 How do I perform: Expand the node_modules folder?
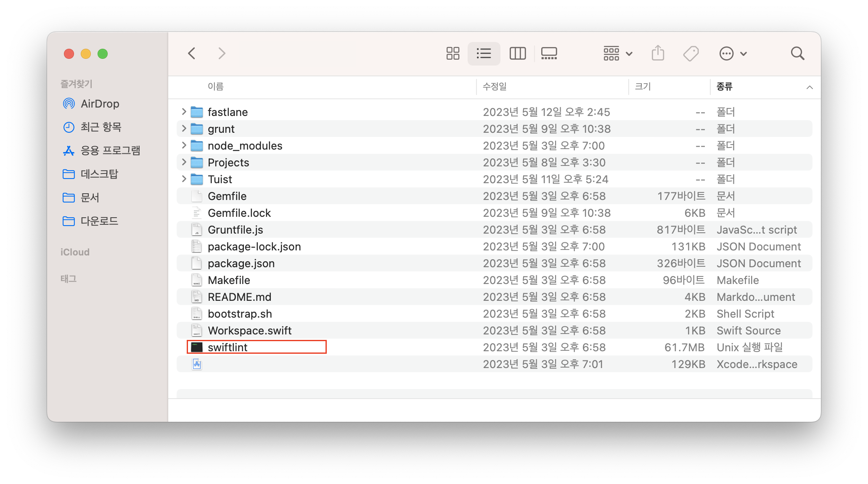[x=184, y=145]
